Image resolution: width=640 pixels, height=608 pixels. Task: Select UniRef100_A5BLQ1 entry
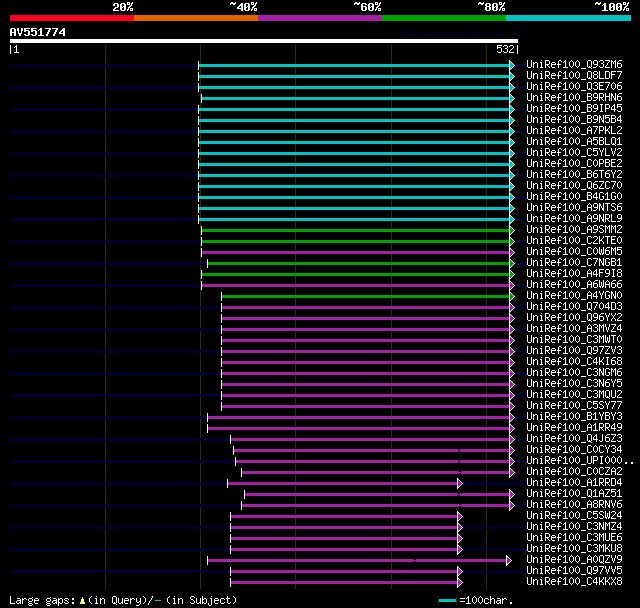click(574, 142)
